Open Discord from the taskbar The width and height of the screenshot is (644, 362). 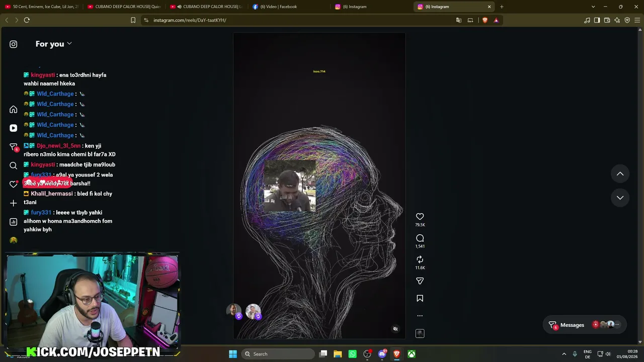(382, 354)
